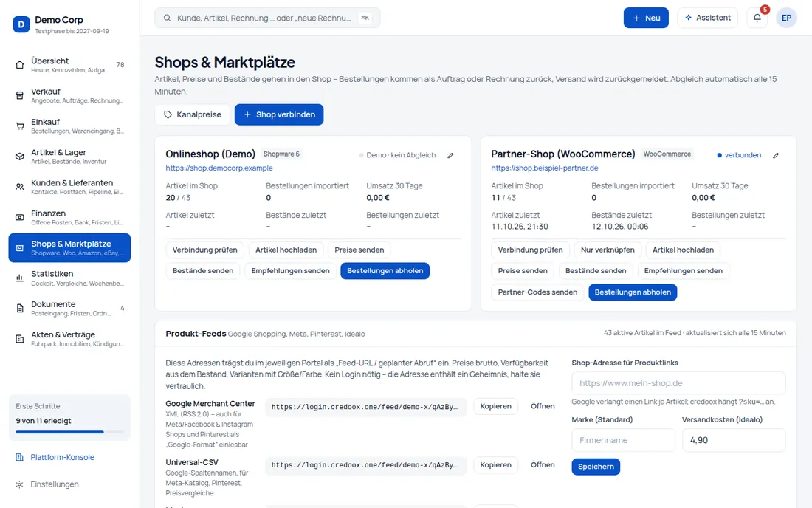Click Bestellungen abholen for Partner-Shop
812x508 pixels.
(633, 292)
